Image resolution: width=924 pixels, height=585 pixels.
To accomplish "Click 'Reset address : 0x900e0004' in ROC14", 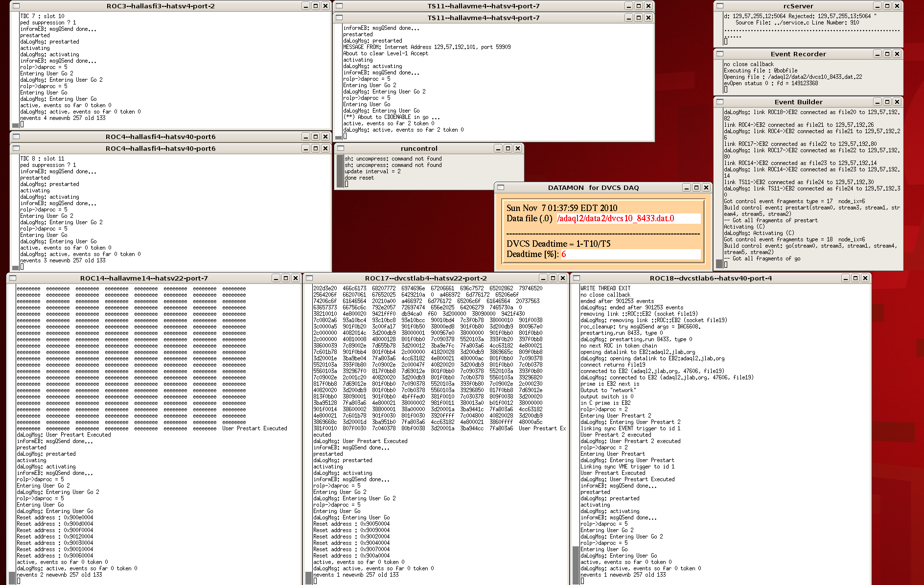I will [55, 517].
